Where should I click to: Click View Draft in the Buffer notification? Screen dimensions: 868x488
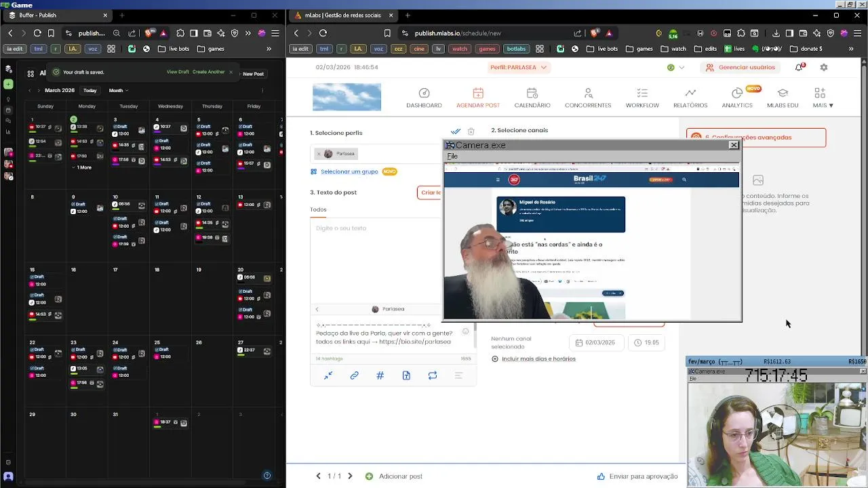(x=178, y=72)
